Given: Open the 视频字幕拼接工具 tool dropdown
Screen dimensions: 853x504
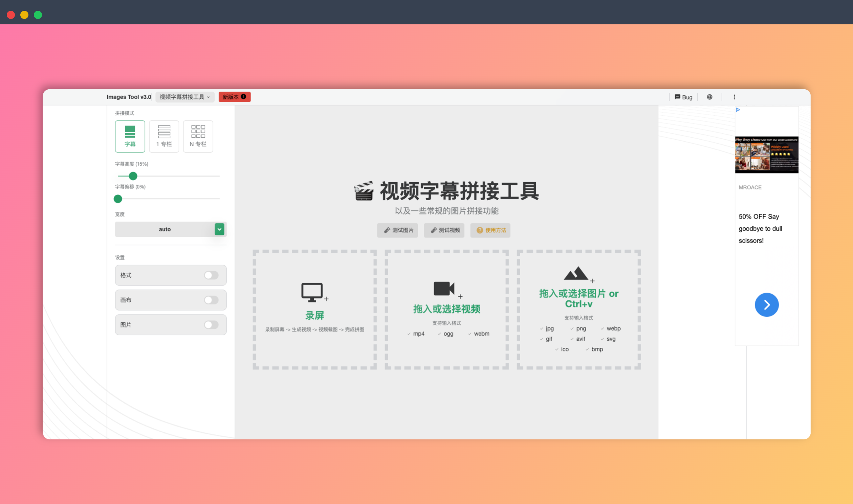Looking at the screenshot, I should (x=184, y=97).
